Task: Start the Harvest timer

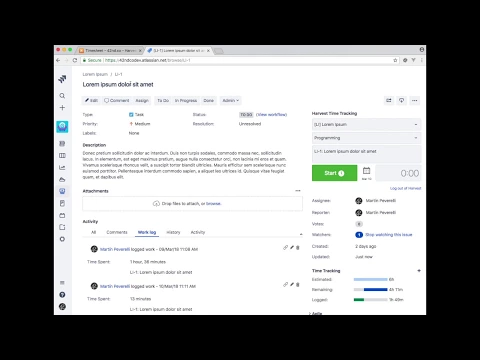Action: pyautogui.click(x=334, y=173)
